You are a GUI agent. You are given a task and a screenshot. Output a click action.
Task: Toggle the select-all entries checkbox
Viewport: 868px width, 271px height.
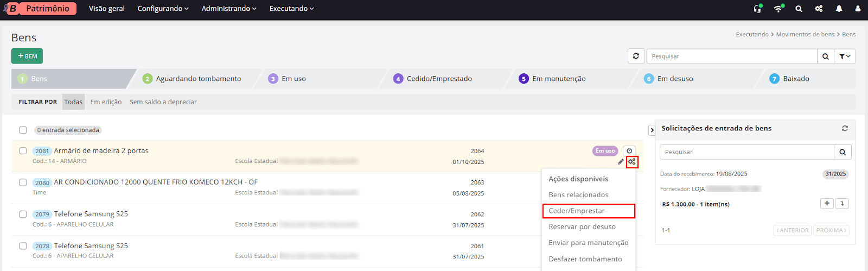tap(23, 130)
